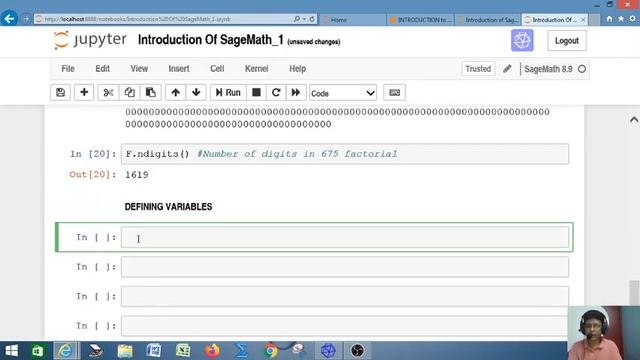Screen dimensions: 640x360
Task: Switch to the INTRODUCTION to... browser tab
Action: pyautogui.click(x=420, y=20)
